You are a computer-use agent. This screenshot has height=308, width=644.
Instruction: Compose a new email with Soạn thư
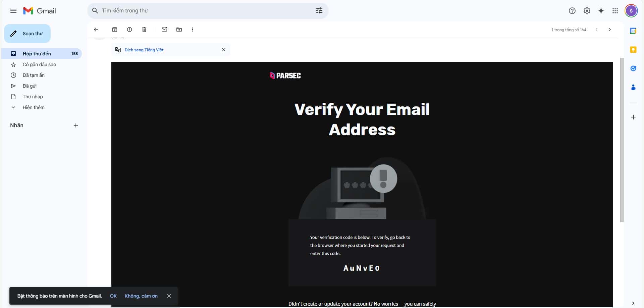point(27,34)
